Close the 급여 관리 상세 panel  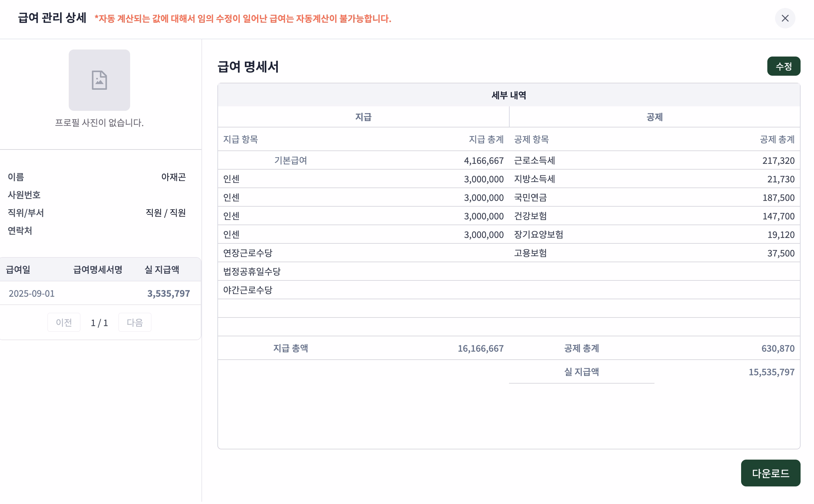(785, 19)
